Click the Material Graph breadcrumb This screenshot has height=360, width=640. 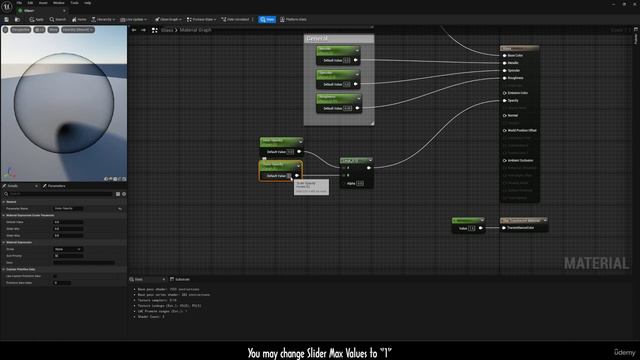click(x=196, y=30)
